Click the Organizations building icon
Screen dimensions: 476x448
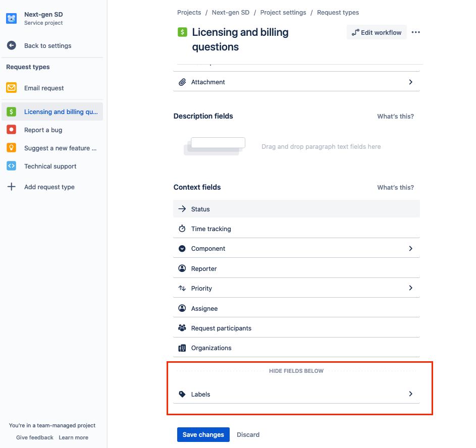(x=182, y=348)
